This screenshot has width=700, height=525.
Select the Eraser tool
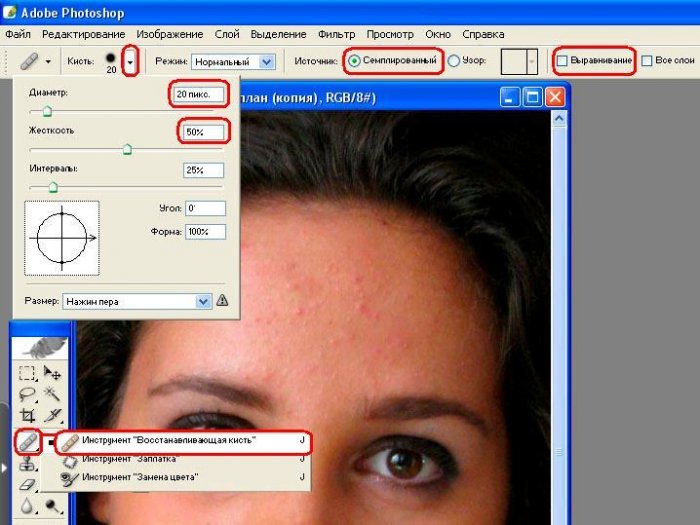pyautogui.click(x=28, y=484)
